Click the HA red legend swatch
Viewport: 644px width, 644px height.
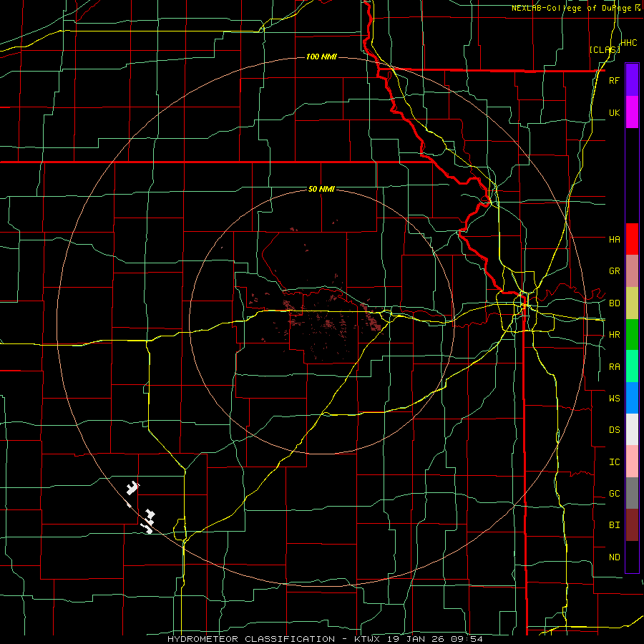coord(632,239)
